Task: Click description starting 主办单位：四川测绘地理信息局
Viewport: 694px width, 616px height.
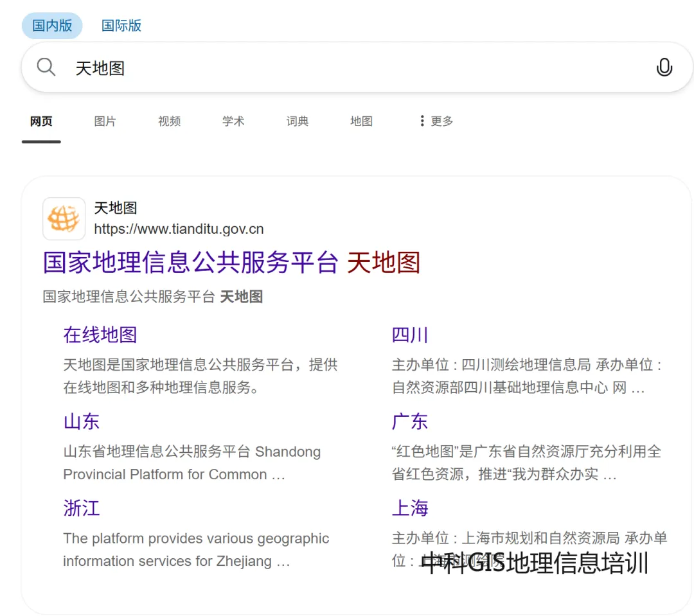Action: coord(527,376)
